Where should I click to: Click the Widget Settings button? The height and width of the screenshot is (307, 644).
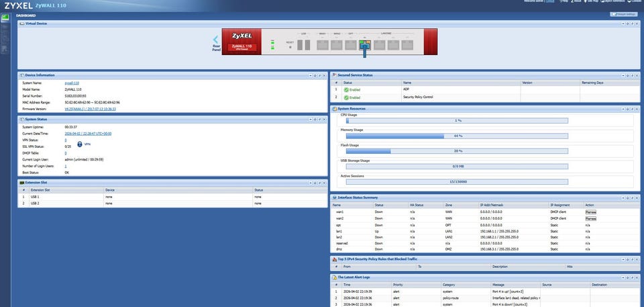623,14
